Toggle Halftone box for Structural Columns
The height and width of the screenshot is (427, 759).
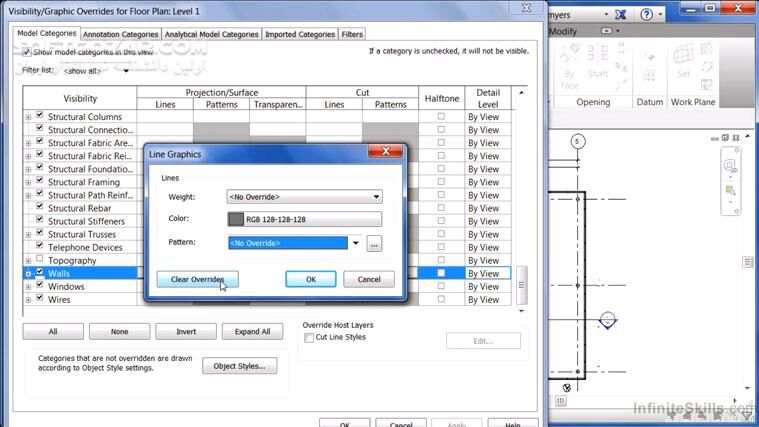pyautogui.click(x=441, y=117)
